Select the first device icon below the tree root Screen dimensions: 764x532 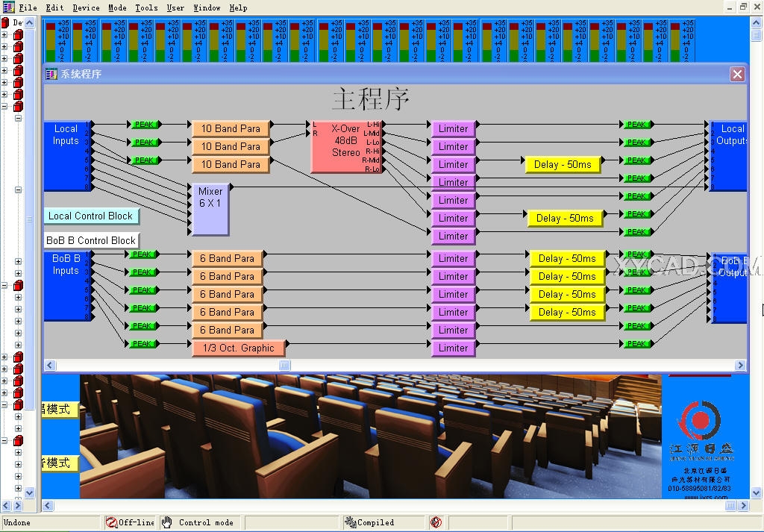[x=18, y=34]
